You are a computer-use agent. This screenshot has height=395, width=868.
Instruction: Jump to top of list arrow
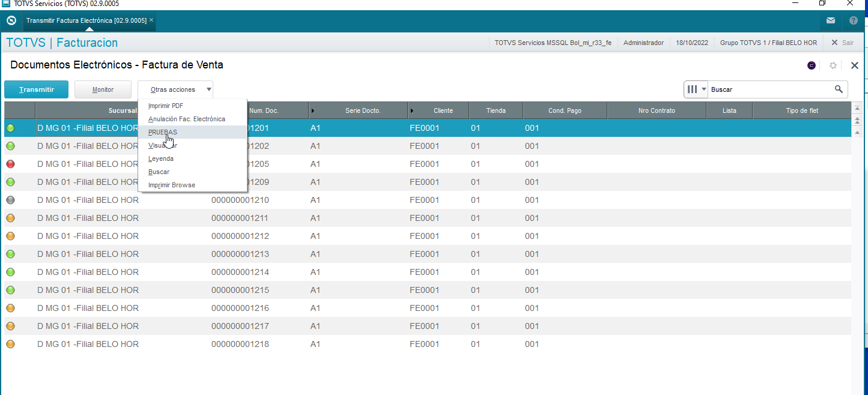point(857,108)
